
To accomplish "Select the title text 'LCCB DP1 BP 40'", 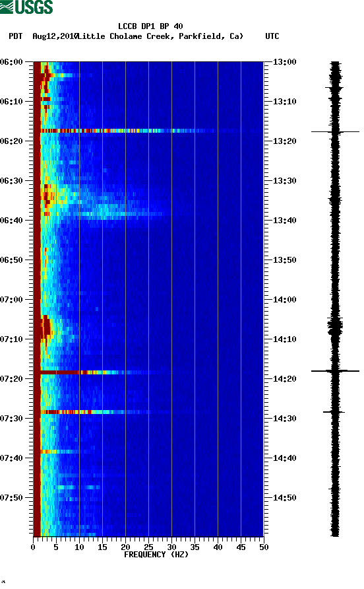I will 150,26.
